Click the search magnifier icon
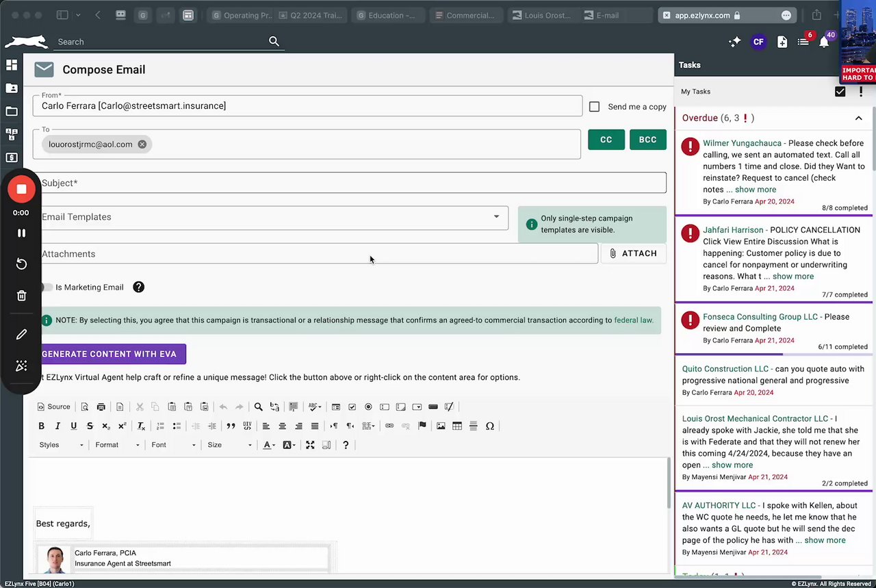876x588 pixels. click(x=274, y=42)
